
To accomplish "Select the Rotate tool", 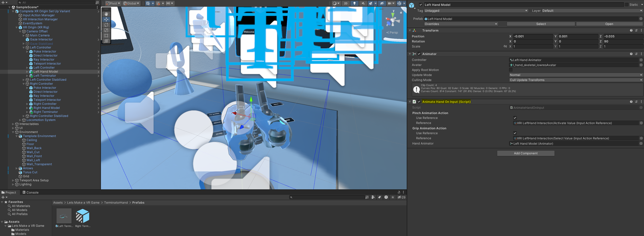I will click(x=106, y=25).
